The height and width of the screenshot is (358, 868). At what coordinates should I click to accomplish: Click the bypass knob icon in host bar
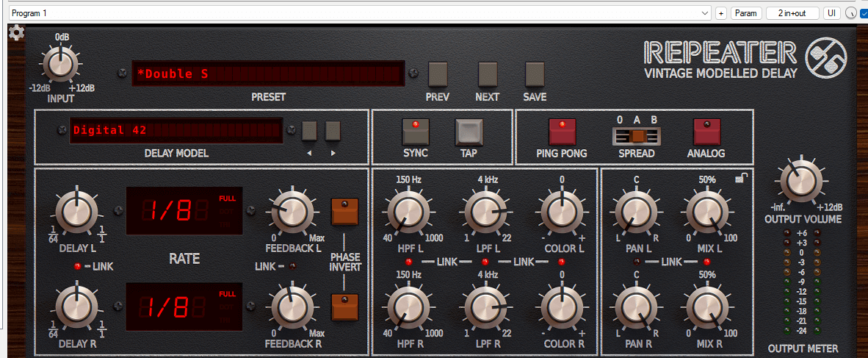[850, 13]
